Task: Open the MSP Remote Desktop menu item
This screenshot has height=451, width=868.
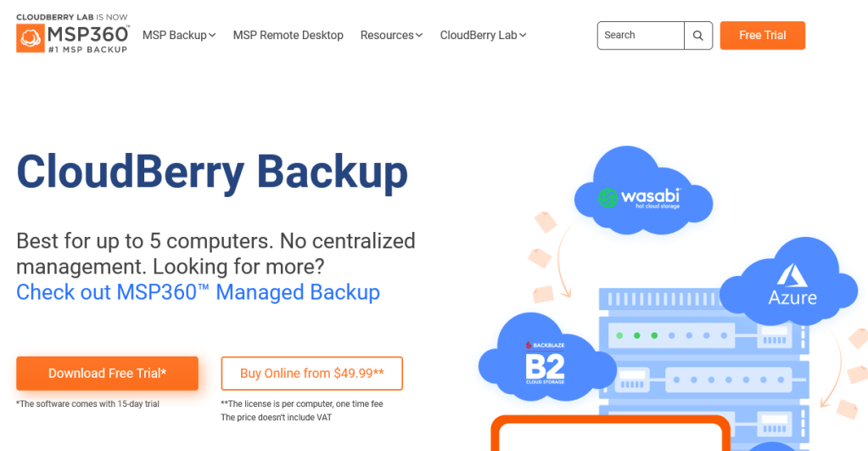Action: click(288, 36)
